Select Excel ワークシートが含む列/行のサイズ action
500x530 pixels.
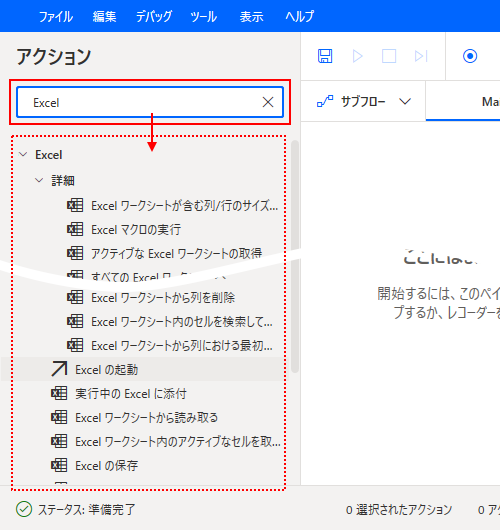pos(185,206)
